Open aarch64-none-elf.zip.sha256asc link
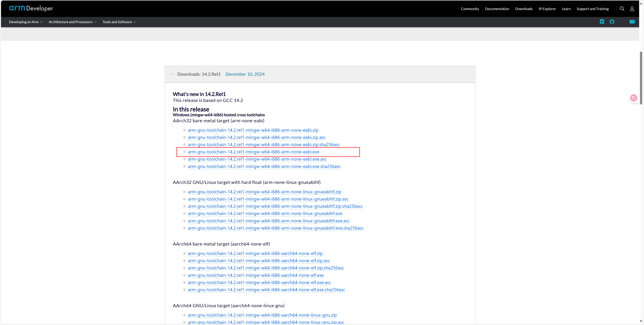The image size is (644, 325). click(x=266, y=268)
